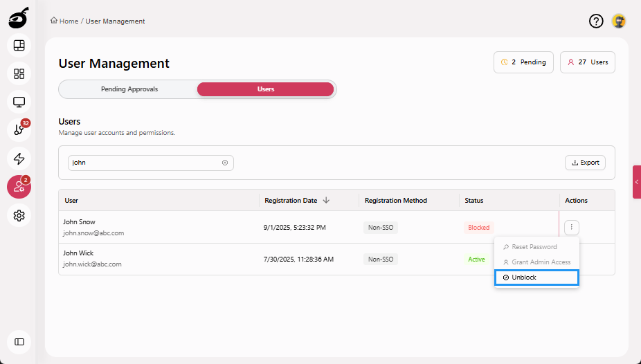
Task: Open the help question mark icon
Action: 596,21
